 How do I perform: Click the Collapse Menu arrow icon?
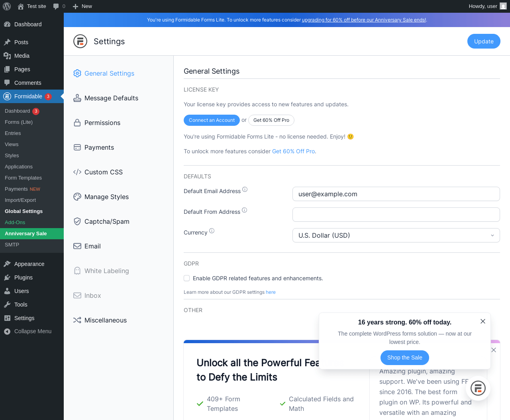click(7, 331)
